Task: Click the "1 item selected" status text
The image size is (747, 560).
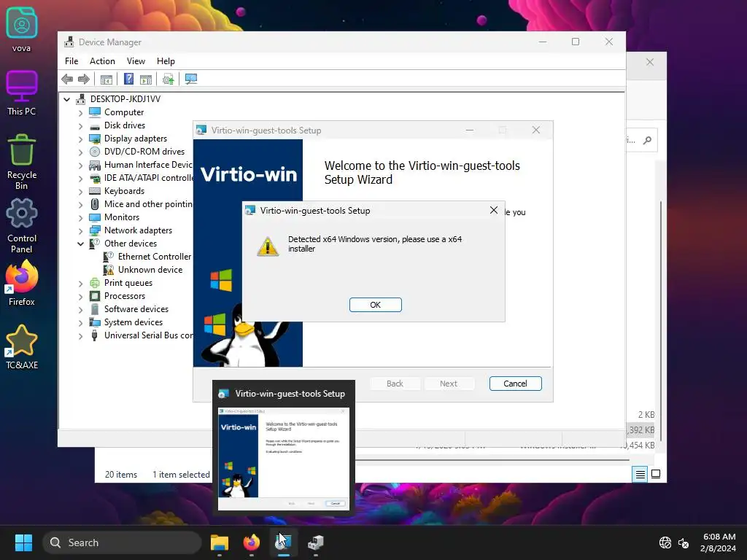Action: click(181, 475)
